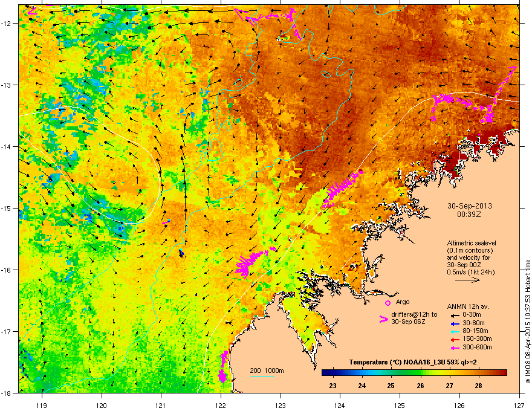Click the '119' longitude axis label
This screenshot has height=411, width=532.
(x=42, y=405)
